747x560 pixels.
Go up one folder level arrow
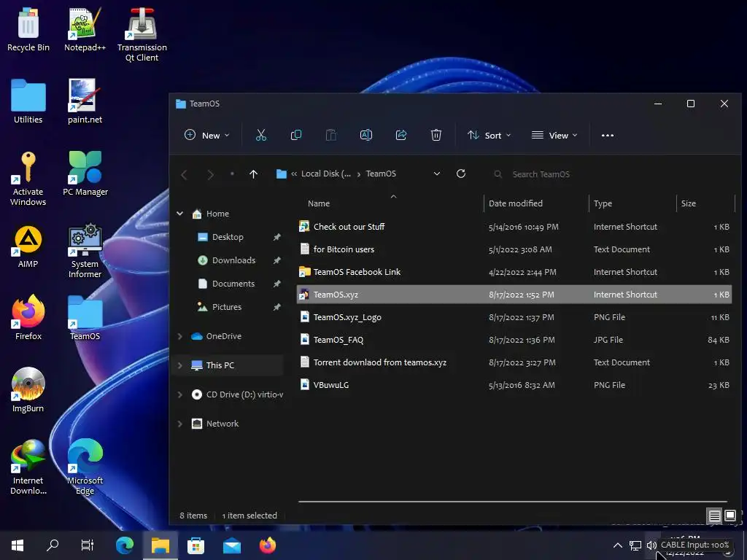pyautogui.click(x=253, y=174)
